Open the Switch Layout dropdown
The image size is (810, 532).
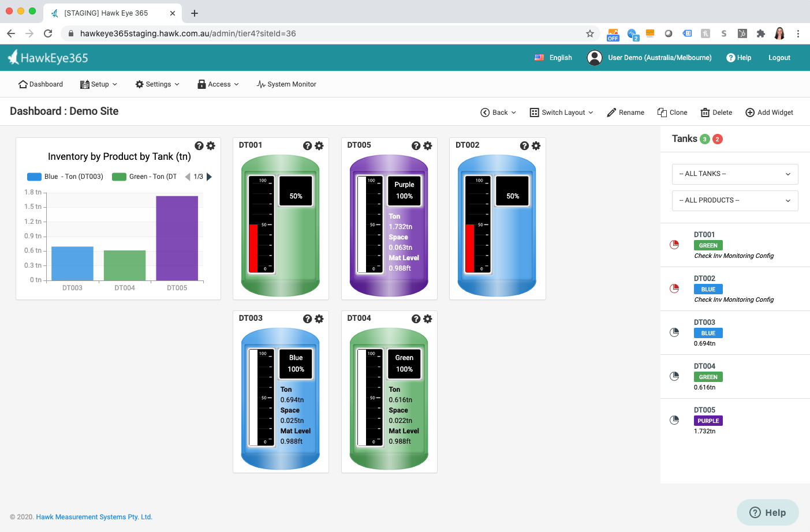(562, 113)
